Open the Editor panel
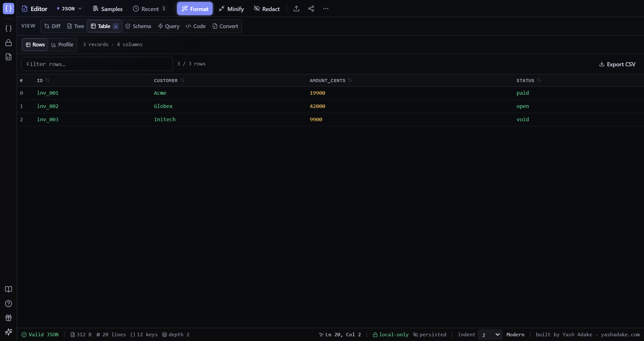 (x=34, y=9)
